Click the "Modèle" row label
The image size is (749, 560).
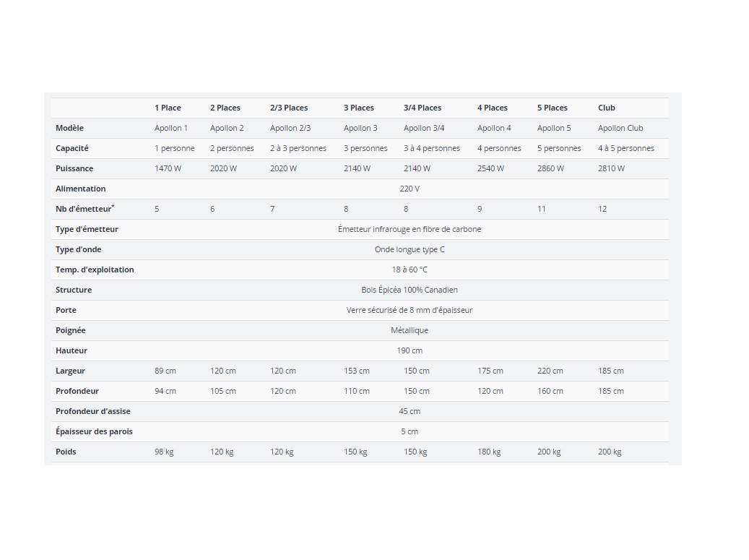(x=69, y=128)
